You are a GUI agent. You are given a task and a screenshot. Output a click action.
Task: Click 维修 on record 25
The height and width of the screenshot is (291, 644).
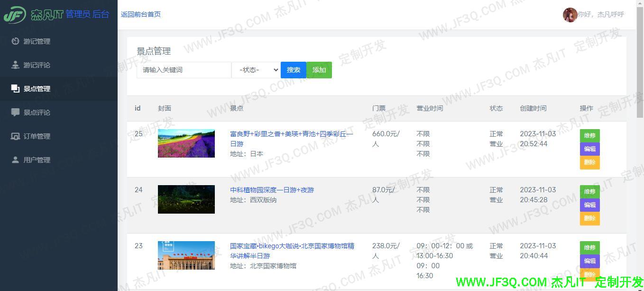pyautogui.click(x=589, y=135)
